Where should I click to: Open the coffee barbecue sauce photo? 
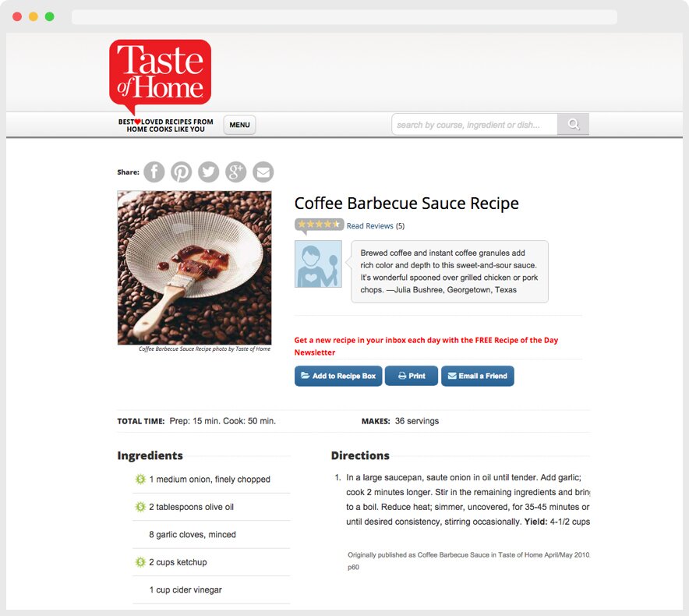tap(194, 267)
